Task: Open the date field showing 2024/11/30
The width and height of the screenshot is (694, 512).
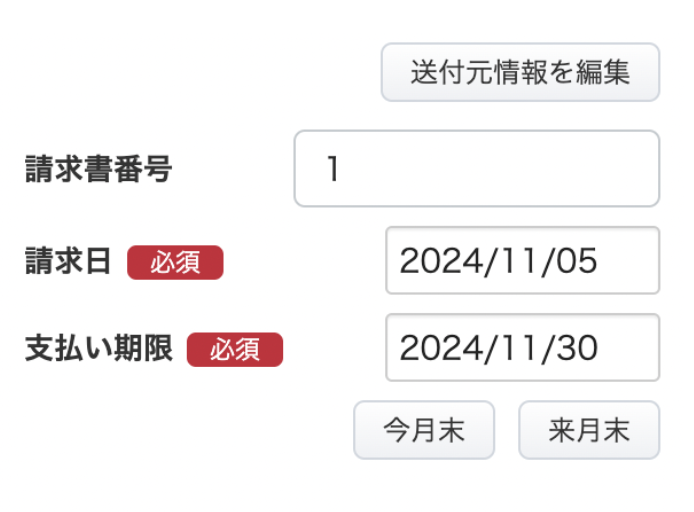Action: click(x=522, y=348)
